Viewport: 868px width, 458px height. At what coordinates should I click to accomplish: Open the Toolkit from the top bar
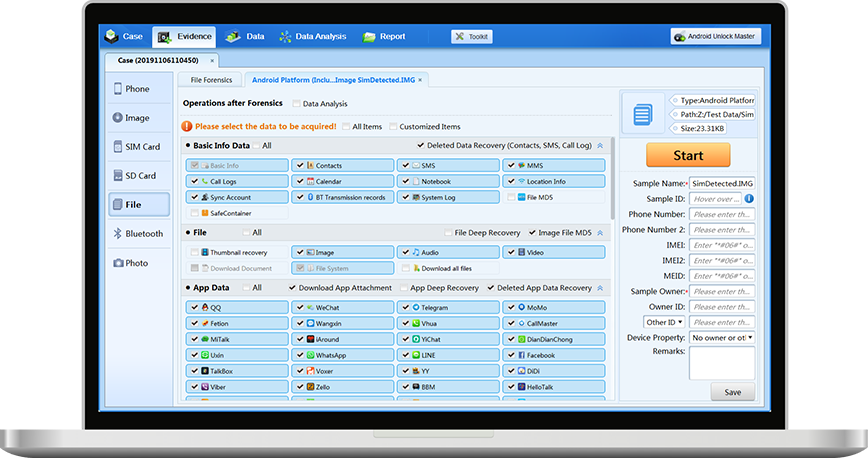[x=472, y=37]
